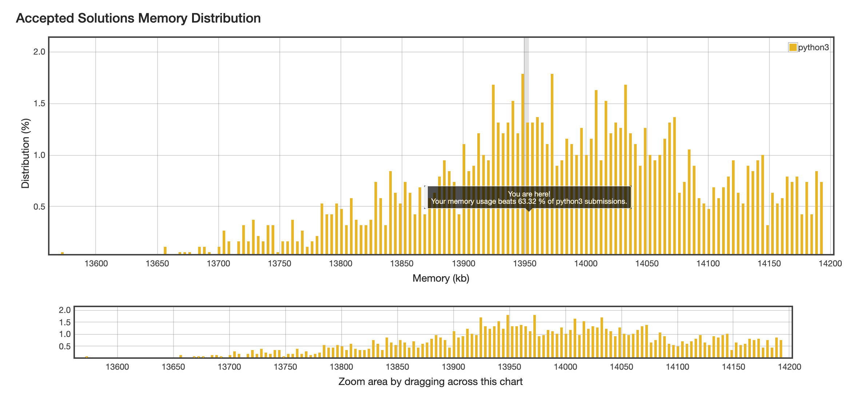The height and width of the screenshot is (393, 868).
Task: Click the rightmost bar of the main chart
Action: pos(821,218)
